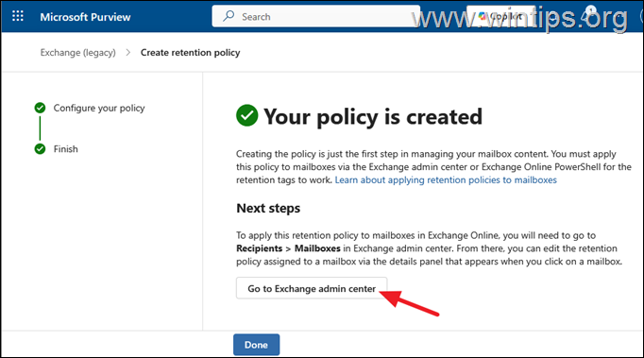Open the Copilot button

coord(500,16)
